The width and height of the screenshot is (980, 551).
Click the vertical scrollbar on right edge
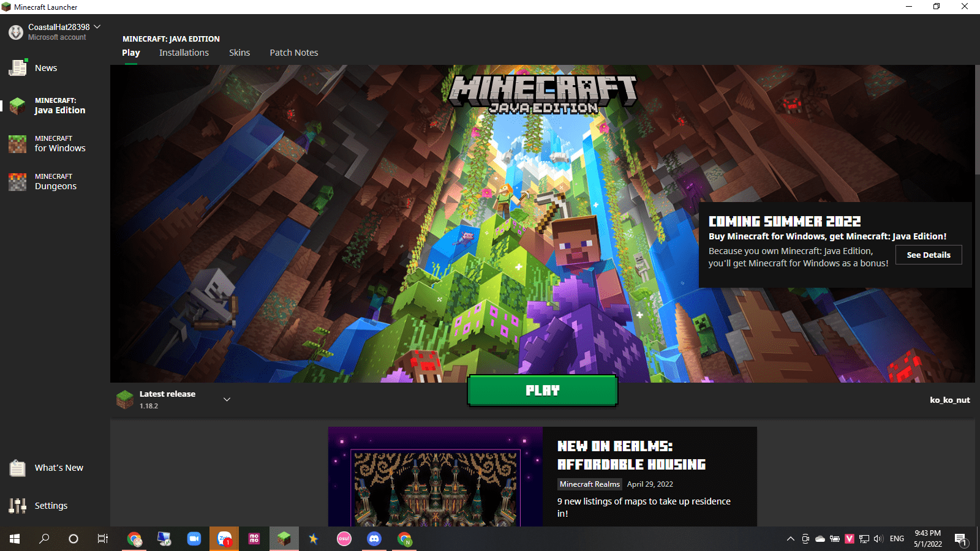[x=977, y=122]
